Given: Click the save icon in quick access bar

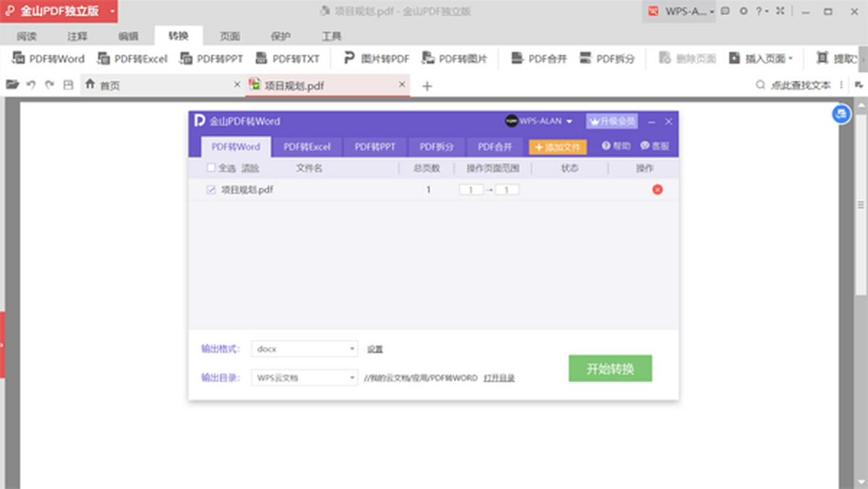Looking at the screenshot, I should [68, 85].
